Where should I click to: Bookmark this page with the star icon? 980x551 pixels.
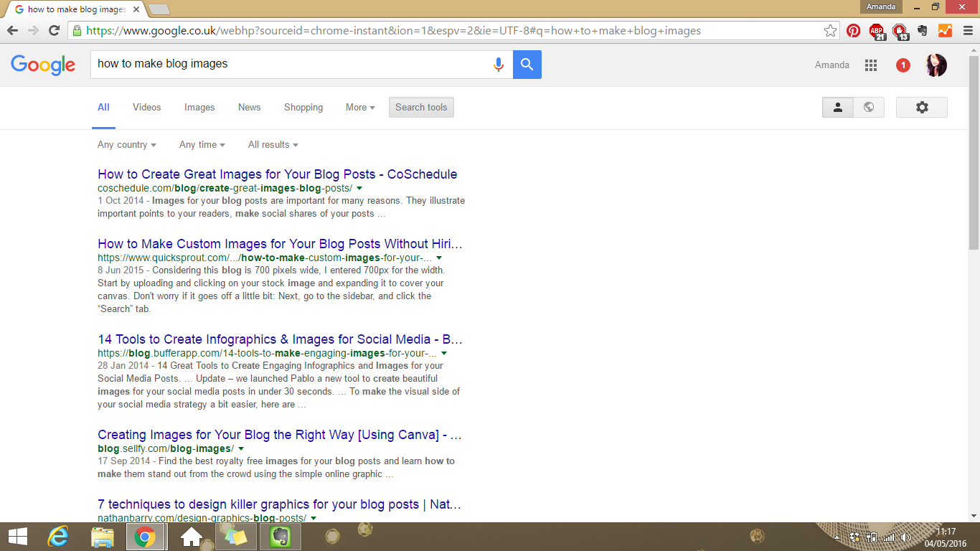830,31
